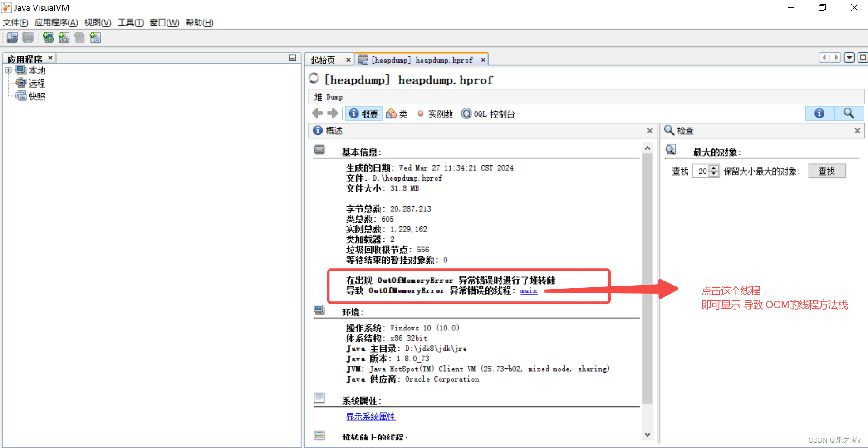Click the 字节总数 value 20,287,213

tap(411, 209)
